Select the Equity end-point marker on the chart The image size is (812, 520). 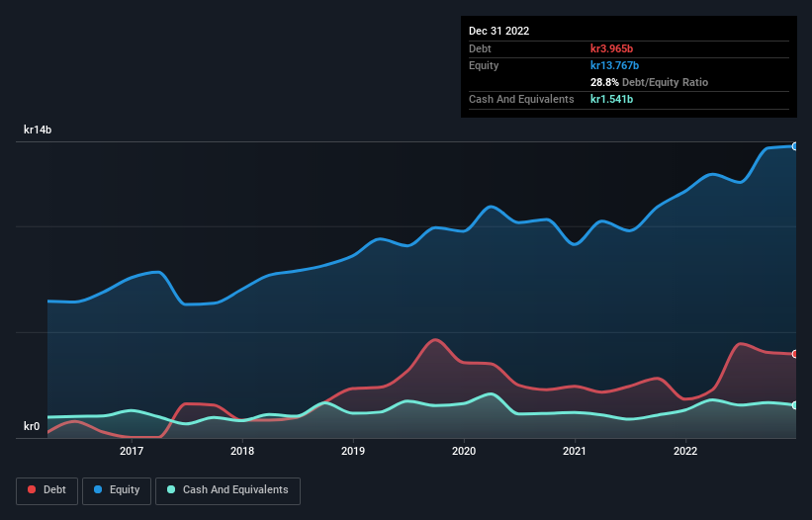pyautogui.click(x=795, y=146)
